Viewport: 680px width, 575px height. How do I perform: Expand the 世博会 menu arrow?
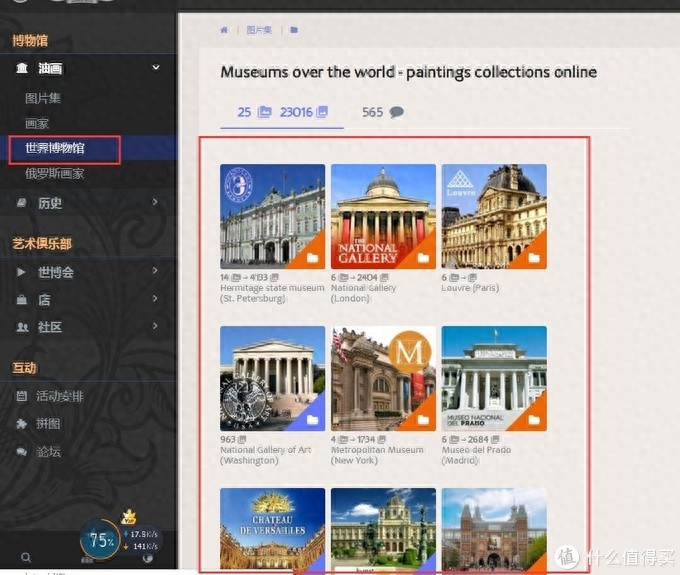(155, 271)
